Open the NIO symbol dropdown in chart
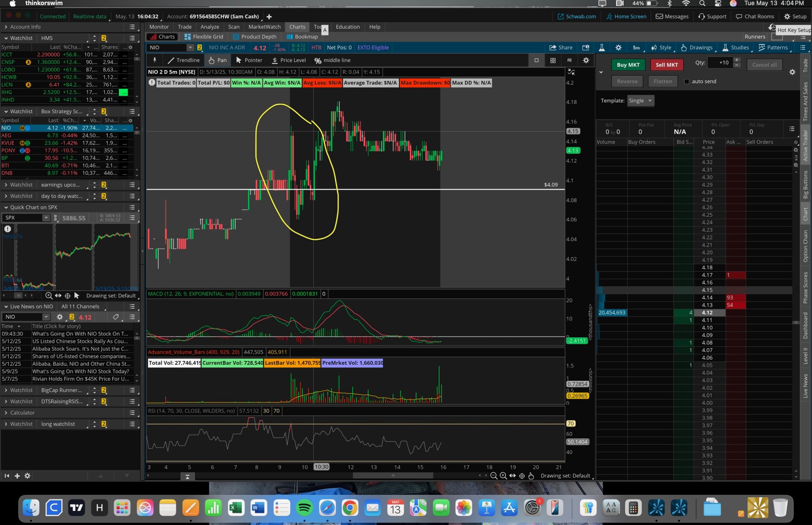Image resolution: width=812 pixels, height=525 pixels. click(190, 48)
